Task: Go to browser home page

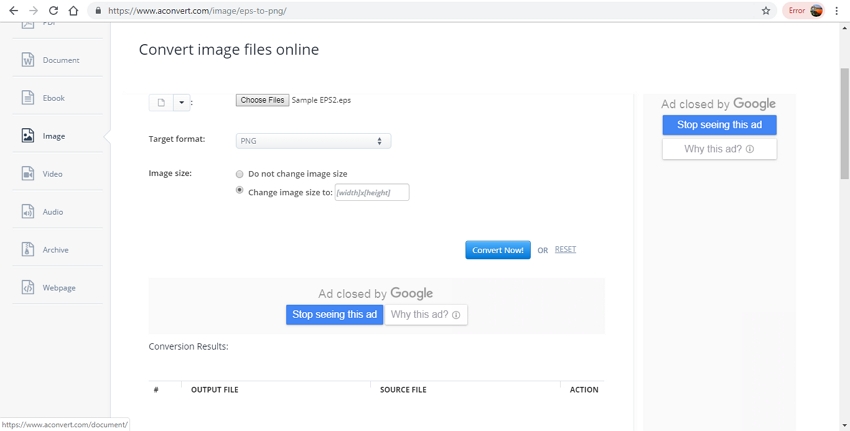Action: coord(73,11)
